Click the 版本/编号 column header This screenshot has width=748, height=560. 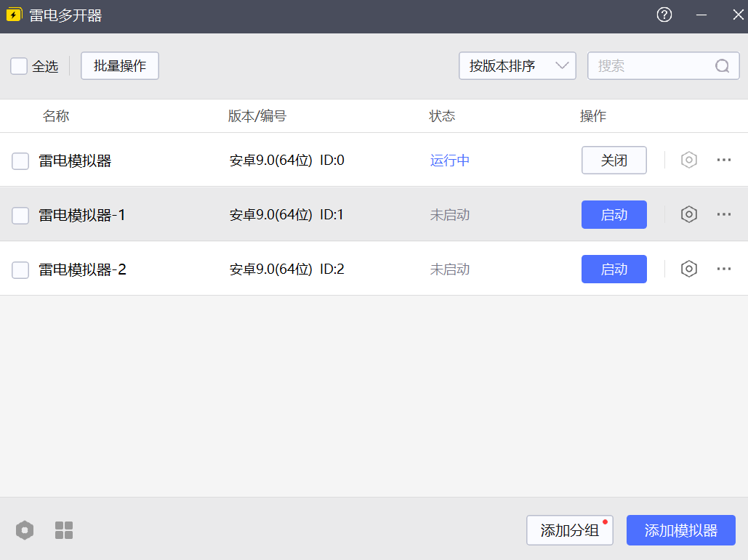(257, 115)
